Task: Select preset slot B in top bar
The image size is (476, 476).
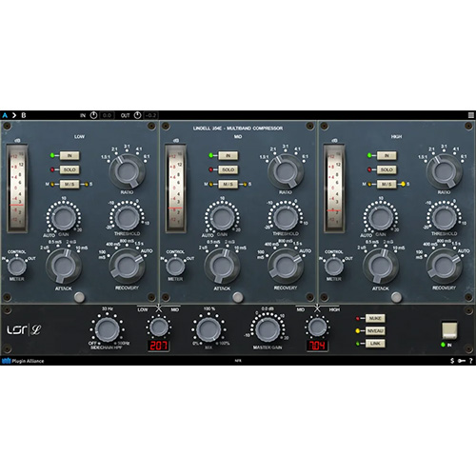Action: click(24, 115)
